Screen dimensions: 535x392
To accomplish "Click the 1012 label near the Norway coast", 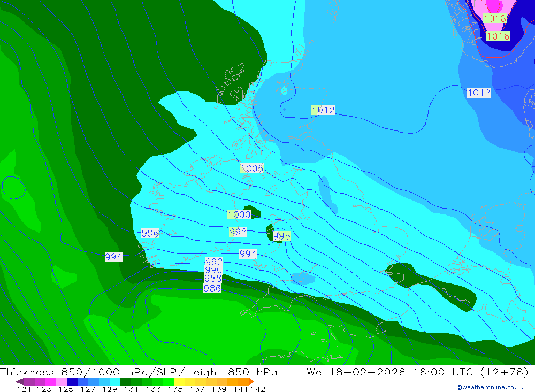I will point(479,93).
